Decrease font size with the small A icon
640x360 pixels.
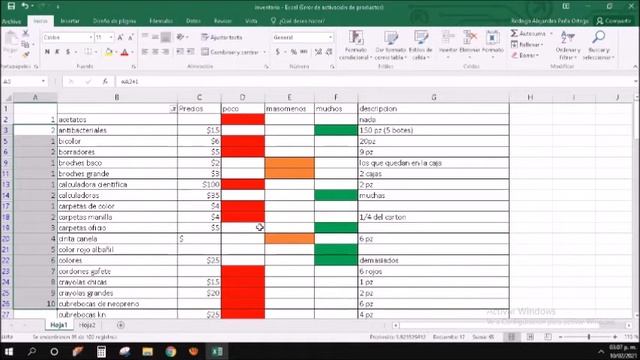point(131,37)
